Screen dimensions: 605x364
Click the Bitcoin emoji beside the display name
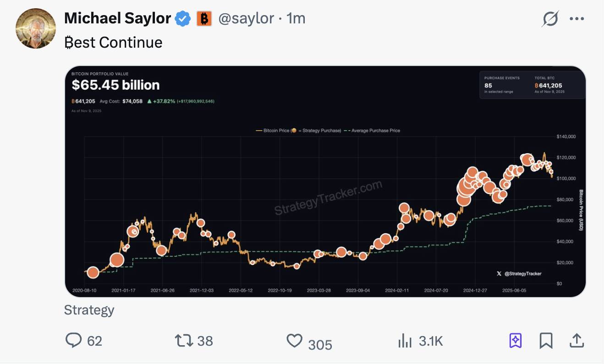[x=204, y=18]
